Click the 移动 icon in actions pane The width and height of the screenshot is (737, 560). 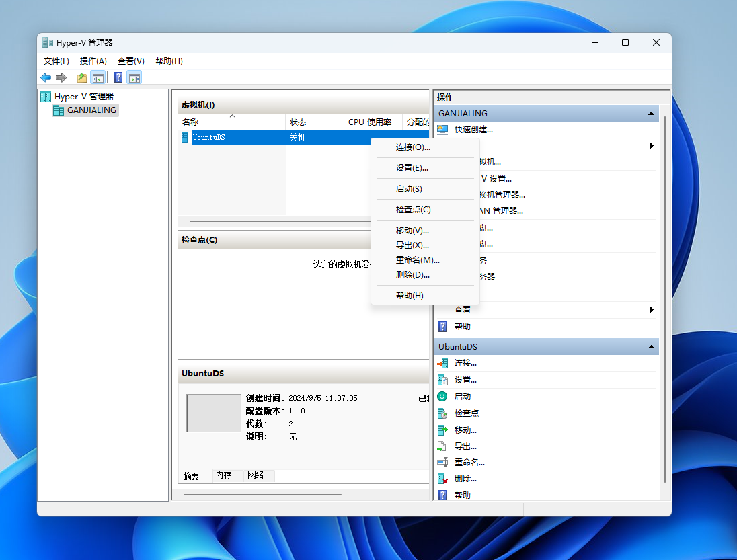(x=442, y=430)
